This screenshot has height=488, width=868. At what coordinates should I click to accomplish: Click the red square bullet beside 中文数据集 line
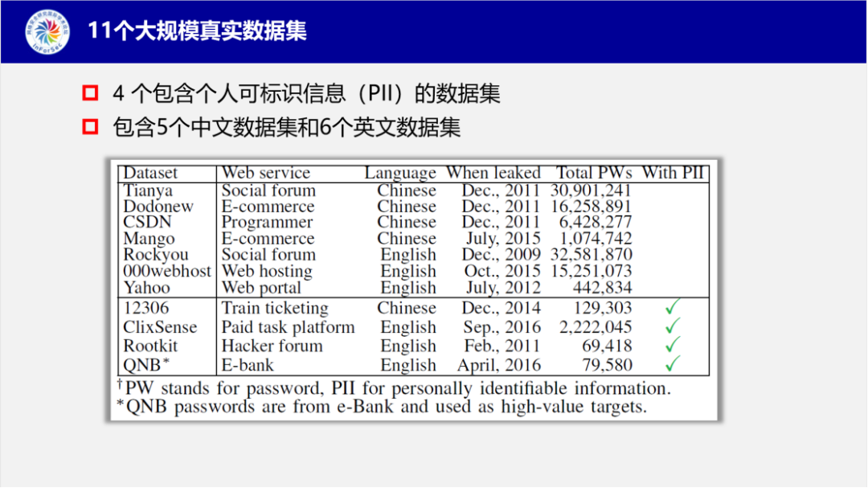pyautogui.click(x=90, y=126)
